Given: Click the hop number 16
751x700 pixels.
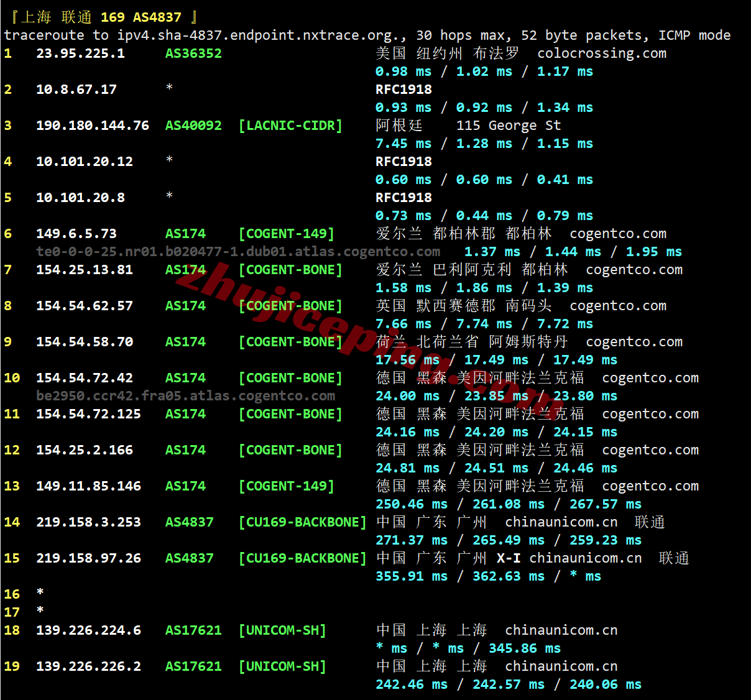Looking at the screenshot, I should 12,594.
